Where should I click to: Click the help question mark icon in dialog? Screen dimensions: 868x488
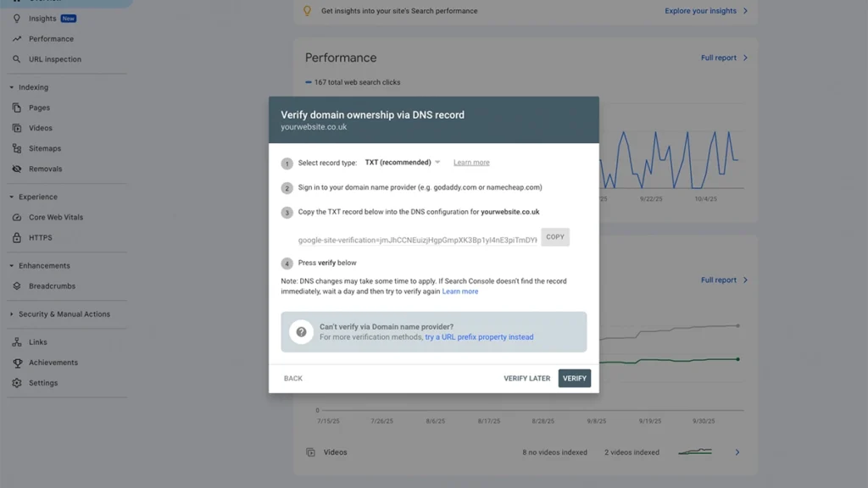click(301, 332)
